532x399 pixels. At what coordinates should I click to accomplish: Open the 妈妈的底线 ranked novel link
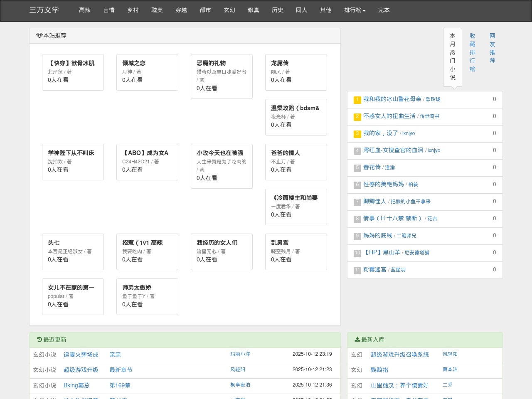coord(378,235)
